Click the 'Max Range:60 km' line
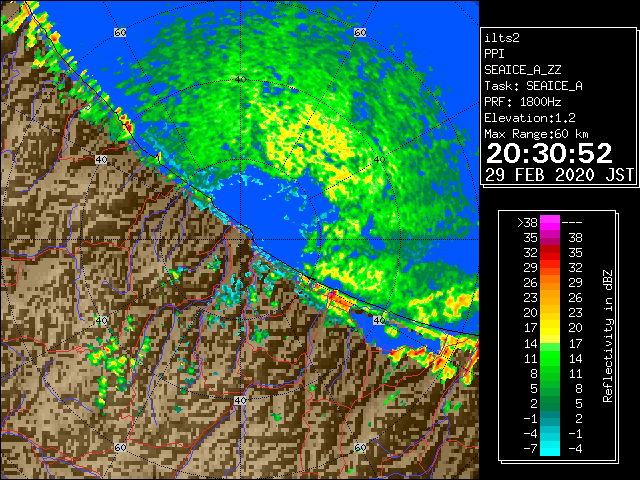Image resolution: width=640 pixels, height=480 pixels. [x=536, y=134]
